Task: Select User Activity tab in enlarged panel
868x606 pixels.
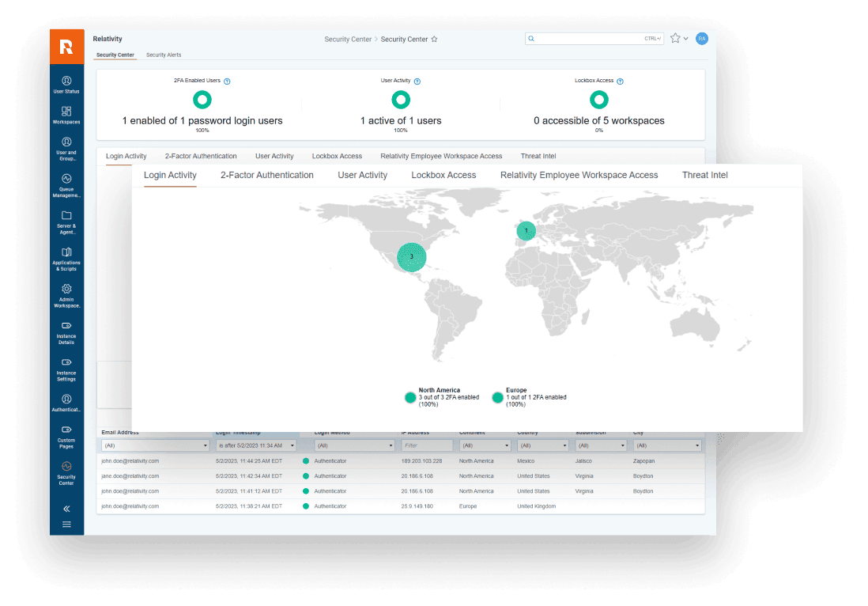Action: click(x=363, y=175)
